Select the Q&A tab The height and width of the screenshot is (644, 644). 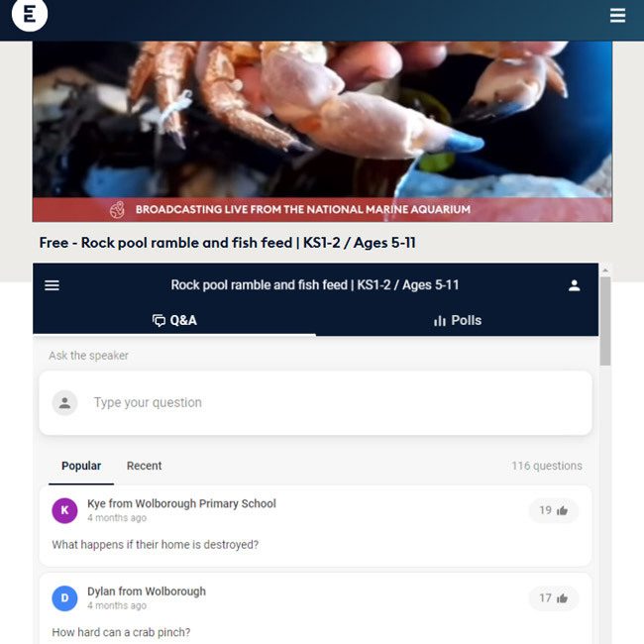pyautogui.click(x=174, y=320)
